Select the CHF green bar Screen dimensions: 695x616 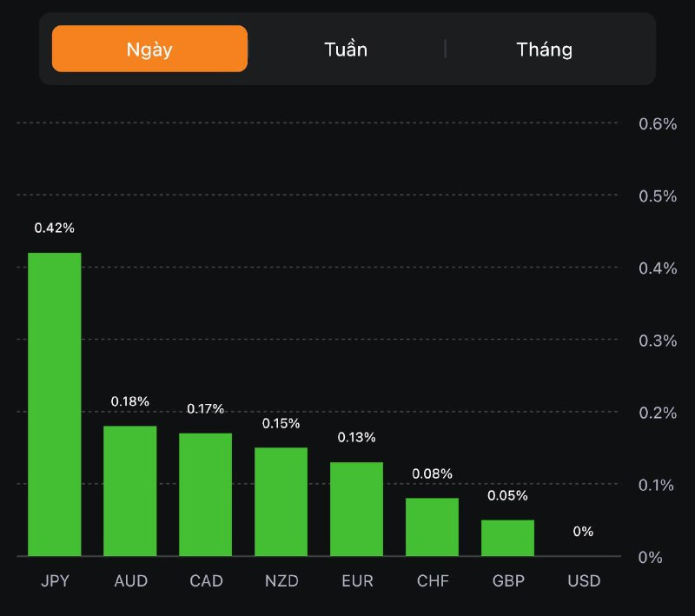tap(432, 527)
